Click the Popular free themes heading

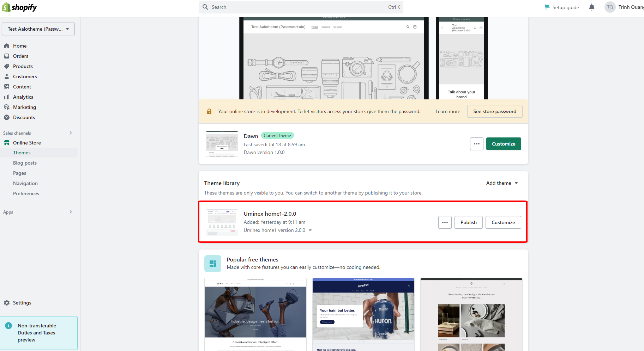(x=253, y=259)
